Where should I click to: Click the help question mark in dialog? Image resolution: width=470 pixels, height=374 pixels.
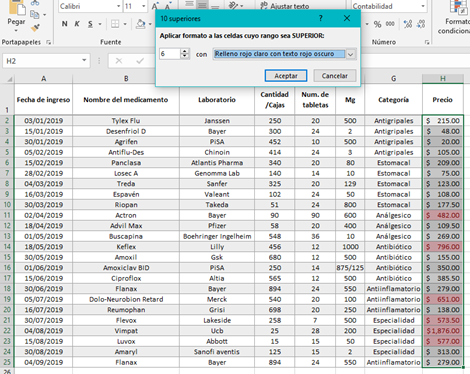(x=321, y=18)
